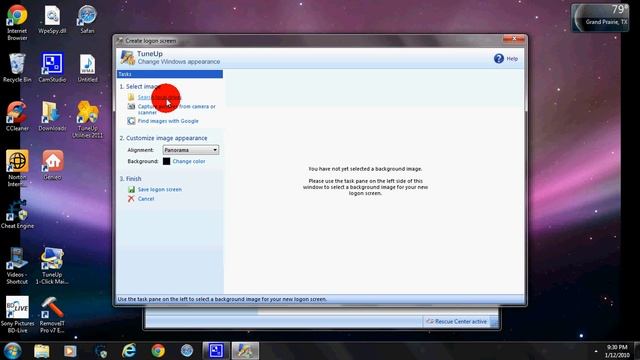Open Sony Pictures BD-Live desktop icon
The width and height of the screenshot is (640, 360).
click(17, 314)
